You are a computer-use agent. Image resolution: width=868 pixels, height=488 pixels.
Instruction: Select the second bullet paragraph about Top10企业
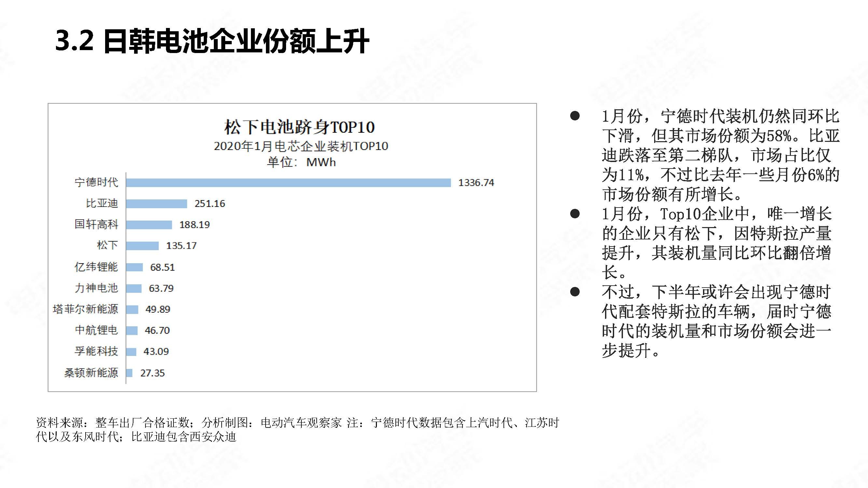(x=716, y=243)
